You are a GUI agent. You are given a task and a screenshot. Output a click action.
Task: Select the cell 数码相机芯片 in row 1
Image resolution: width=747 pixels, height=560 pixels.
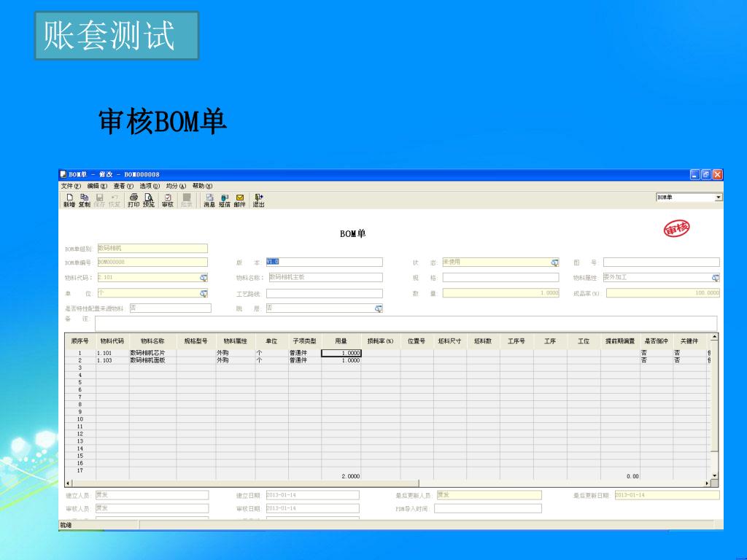tap(152, 354)
